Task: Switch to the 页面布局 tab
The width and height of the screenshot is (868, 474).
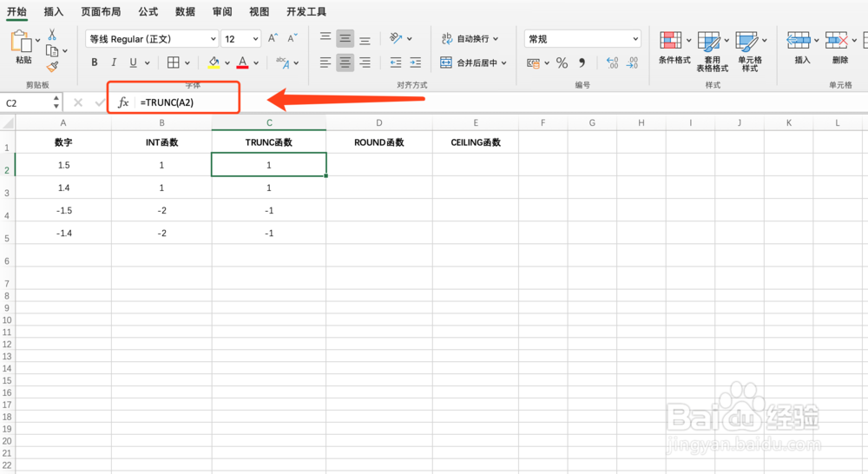Action: click(x=101, y=11)
